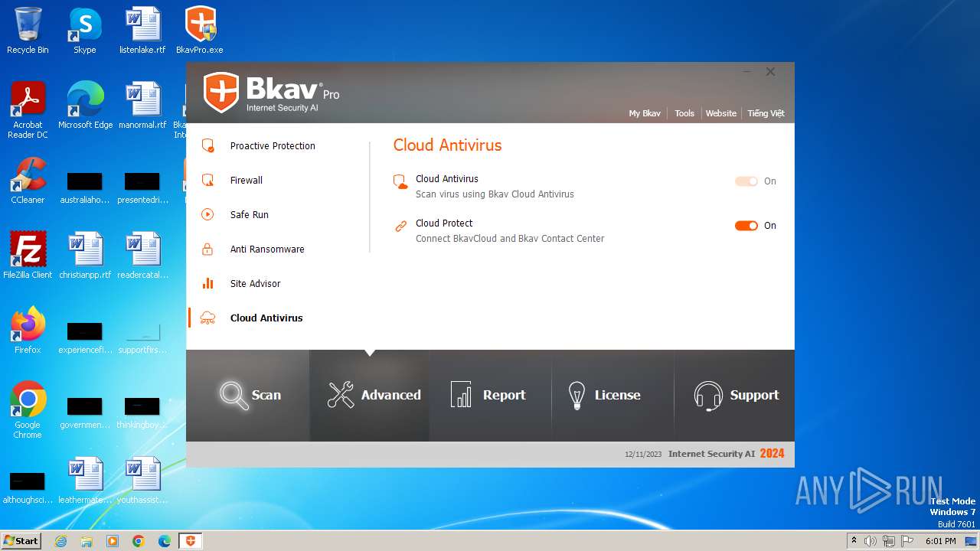
Task: Open the My Bkav link
Action: [645, 113]
